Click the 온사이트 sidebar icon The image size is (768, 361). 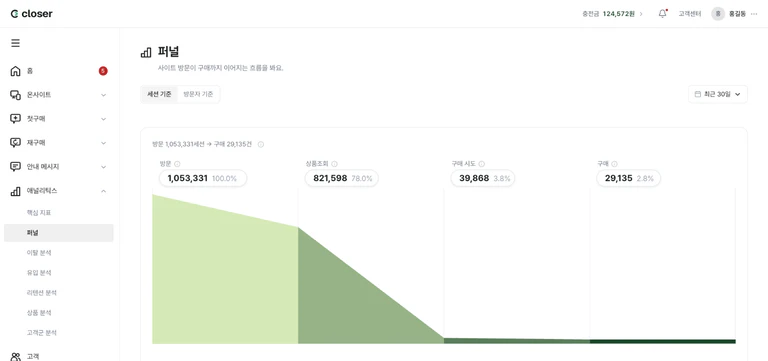16,95
